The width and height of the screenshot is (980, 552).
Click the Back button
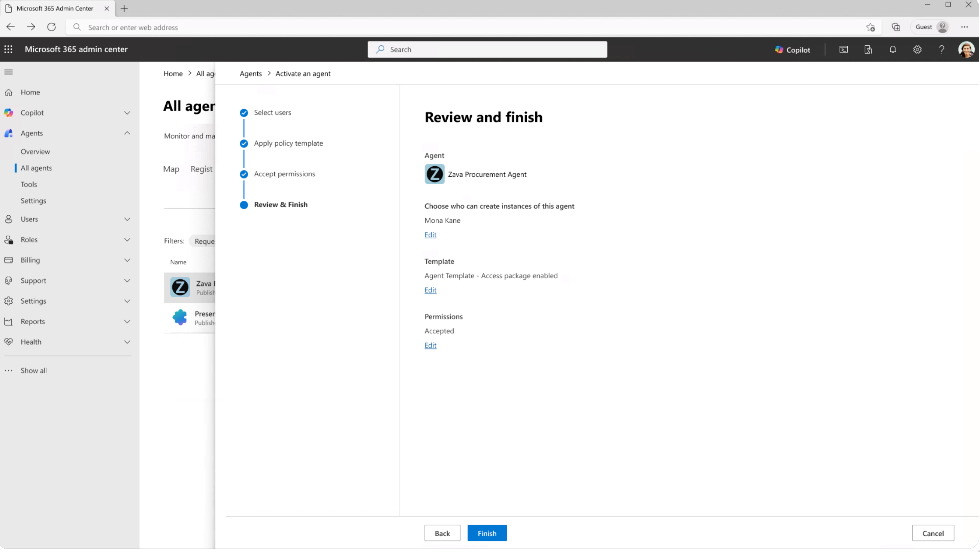click(x=442, y=533)
